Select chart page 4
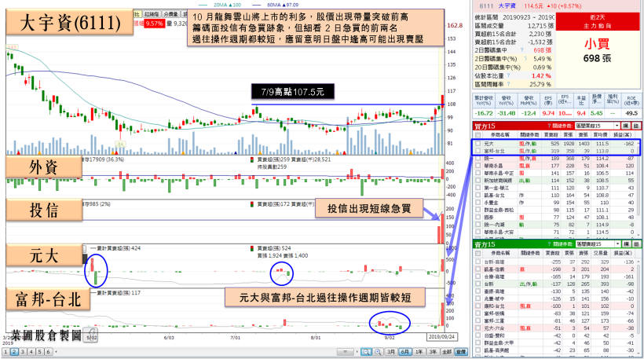This screenshot has width=644, height=359. pos(31,352)
